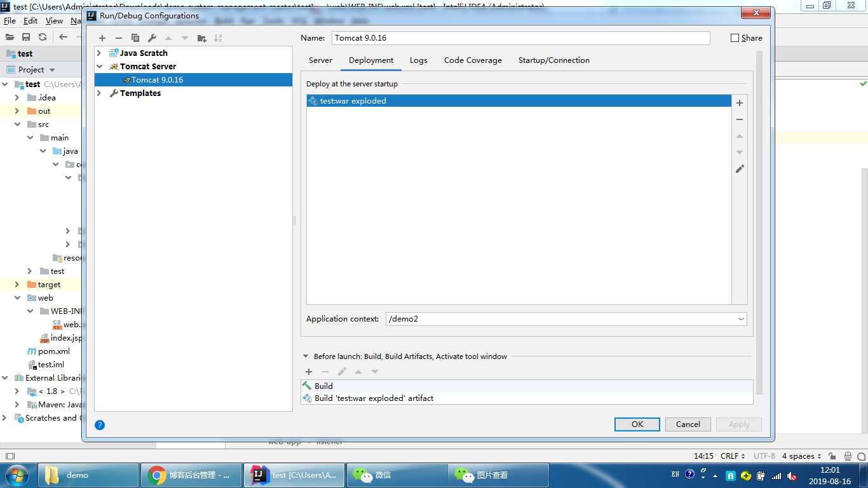Open Chrome from the Windows taskbar
The image size is (868, 488).
[191, 475]
